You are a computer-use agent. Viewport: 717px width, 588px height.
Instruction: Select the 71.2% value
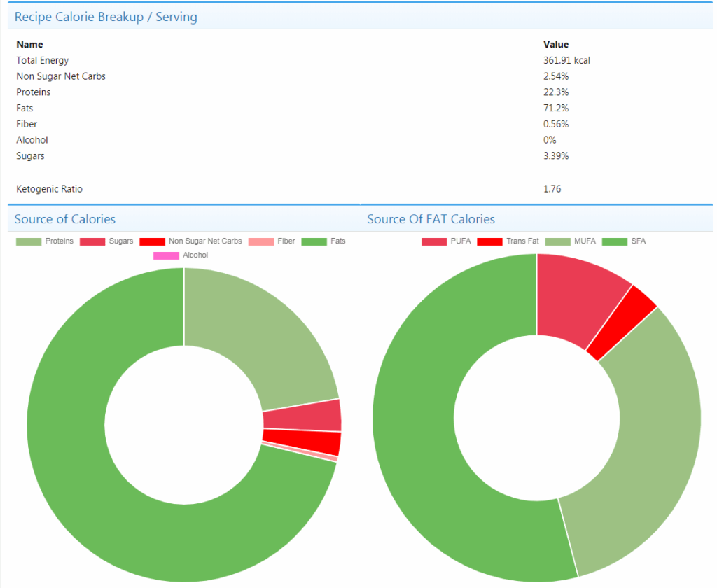coord(556,108)
